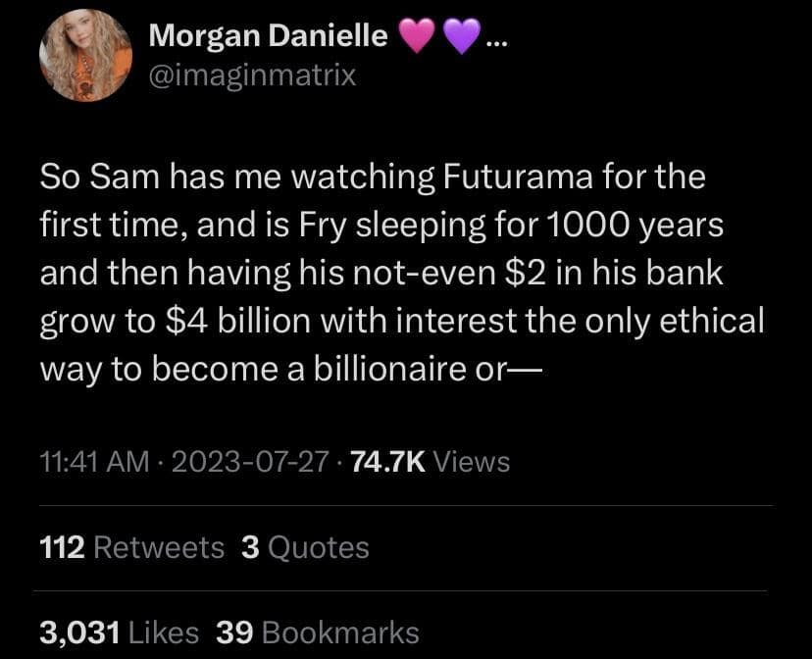Open the 39 Bookmarks count
The image size is (812, 659).
point(317,633)
